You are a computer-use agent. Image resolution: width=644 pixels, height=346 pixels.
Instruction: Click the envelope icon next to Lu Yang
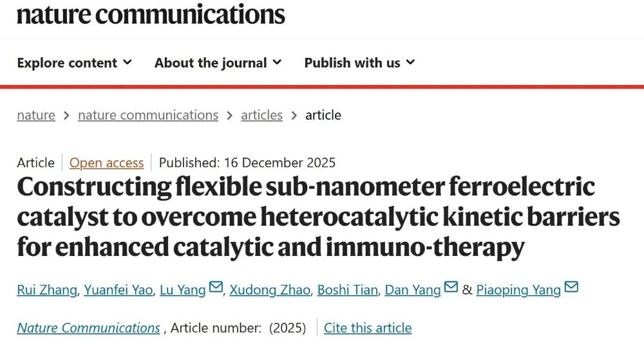pyautogui.click(x=216, y=288)
